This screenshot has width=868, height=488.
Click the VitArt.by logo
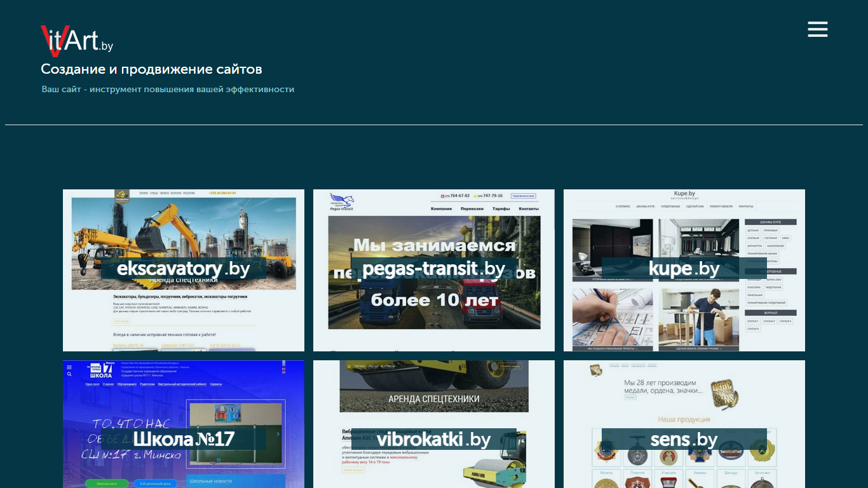(x=77, y=40)
